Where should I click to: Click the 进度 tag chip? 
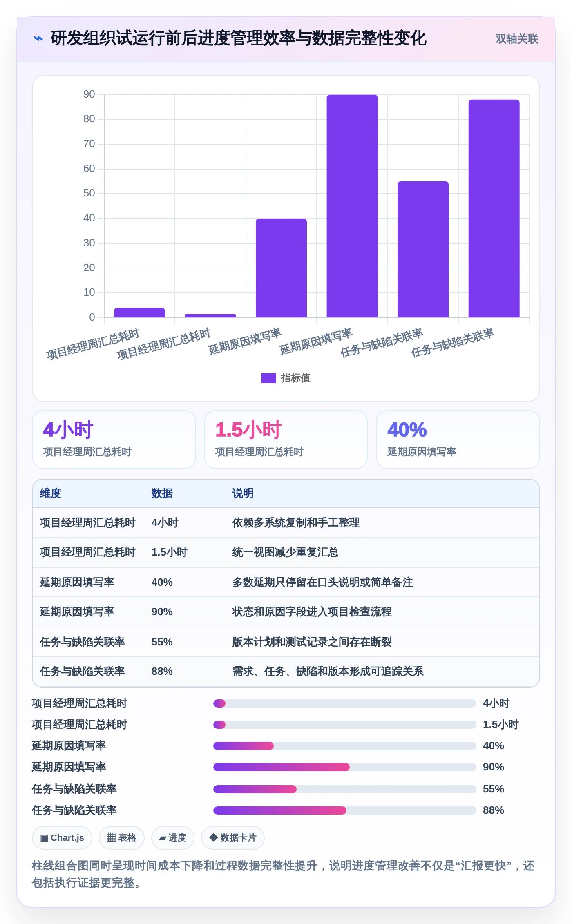coord(173,838)
